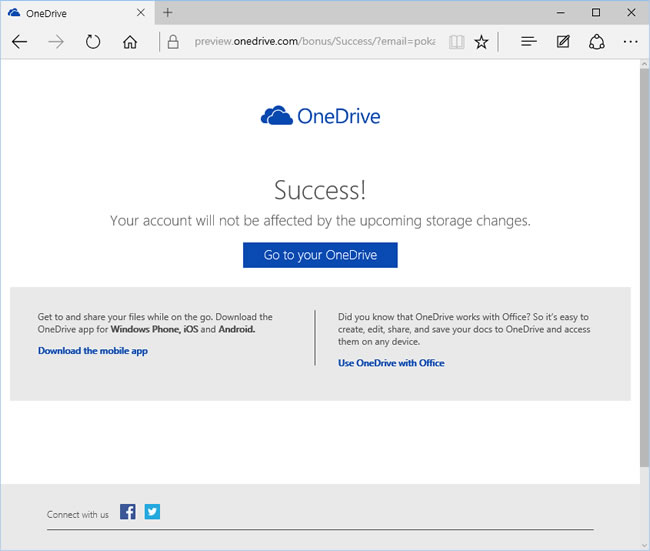Open Download the mobile app link
Screen dimensions: 650x551
(93, 351)
